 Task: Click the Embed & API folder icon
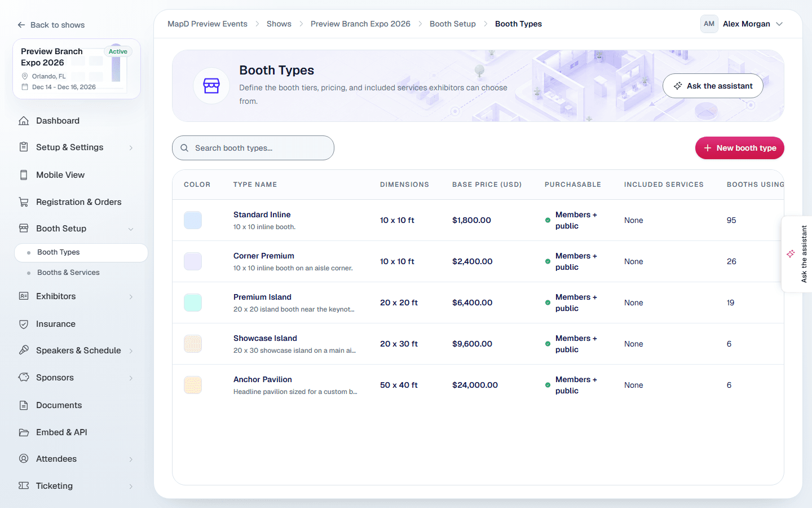(x=24, y=432)
